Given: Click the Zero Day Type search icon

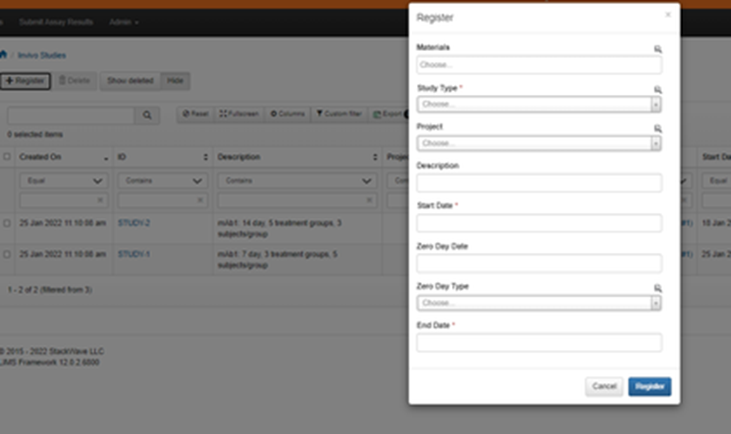Looking at the screenshot, I should pyautogui.click(x=657, y=287).
